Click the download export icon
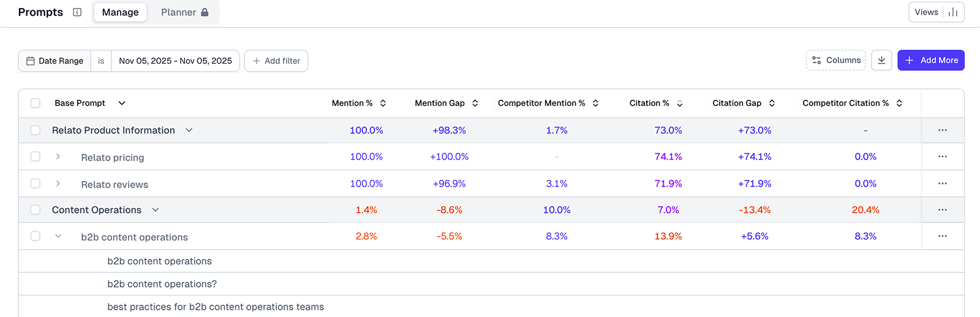 (x=881, y=61)
